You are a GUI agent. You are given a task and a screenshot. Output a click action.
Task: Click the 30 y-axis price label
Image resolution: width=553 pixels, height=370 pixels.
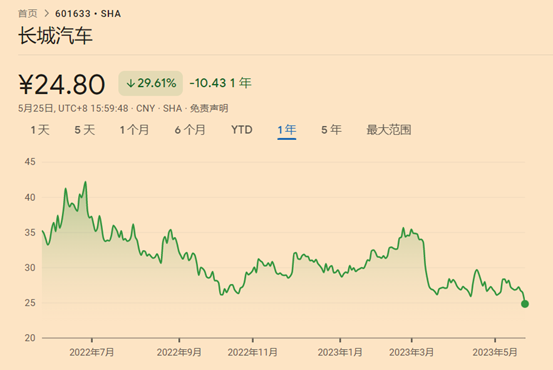click(x=30, y=268)
